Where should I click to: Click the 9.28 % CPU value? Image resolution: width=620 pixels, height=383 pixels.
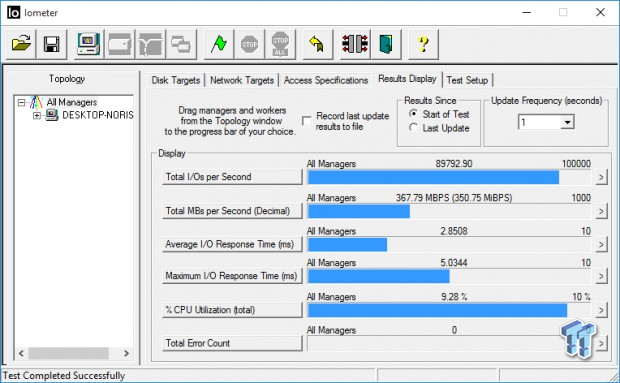point(454,296)
